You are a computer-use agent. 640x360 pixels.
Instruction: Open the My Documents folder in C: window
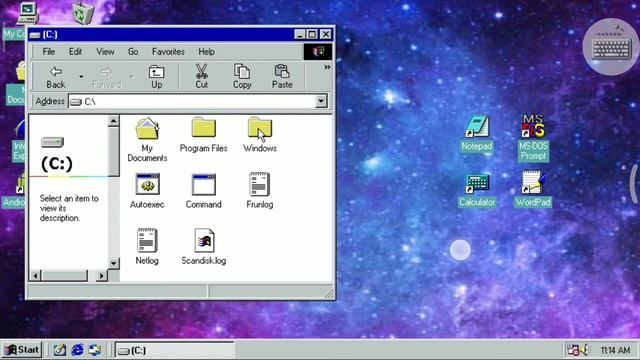click(147, 140)
